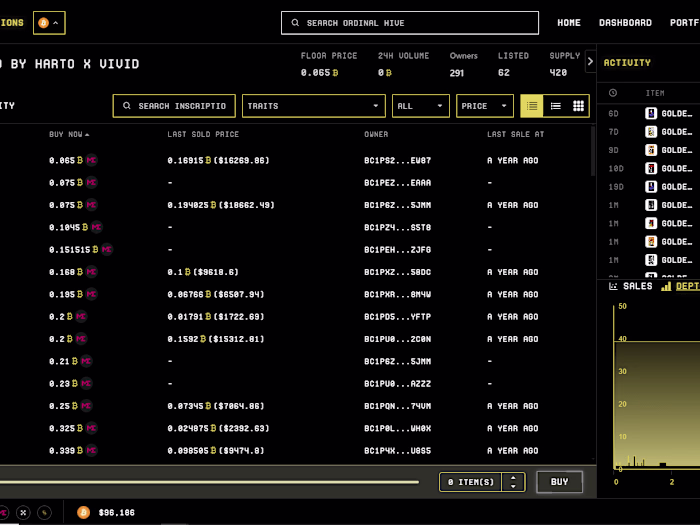Select the 0.01791 last sold price cell
700x525 pixels.
tap(216, 317)
